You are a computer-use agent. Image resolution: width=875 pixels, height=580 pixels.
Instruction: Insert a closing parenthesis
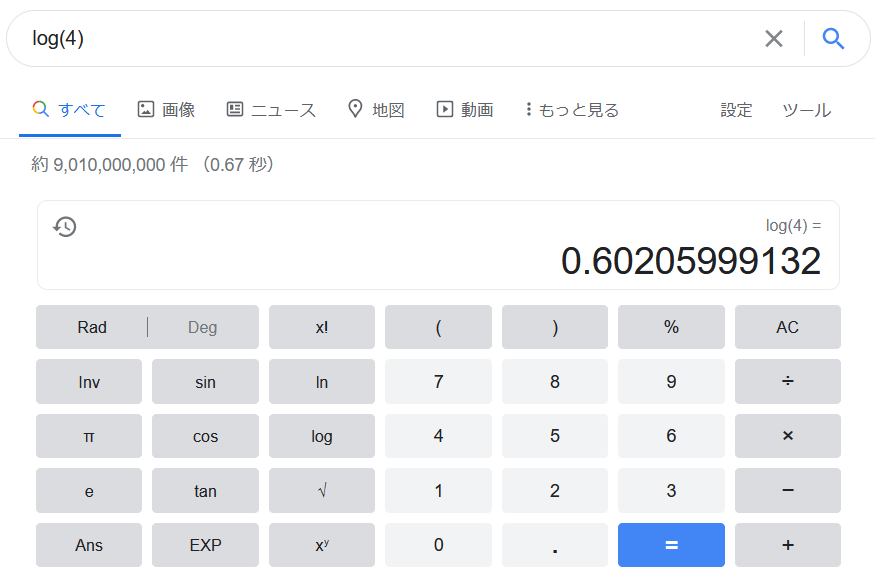tap(555, 327)
